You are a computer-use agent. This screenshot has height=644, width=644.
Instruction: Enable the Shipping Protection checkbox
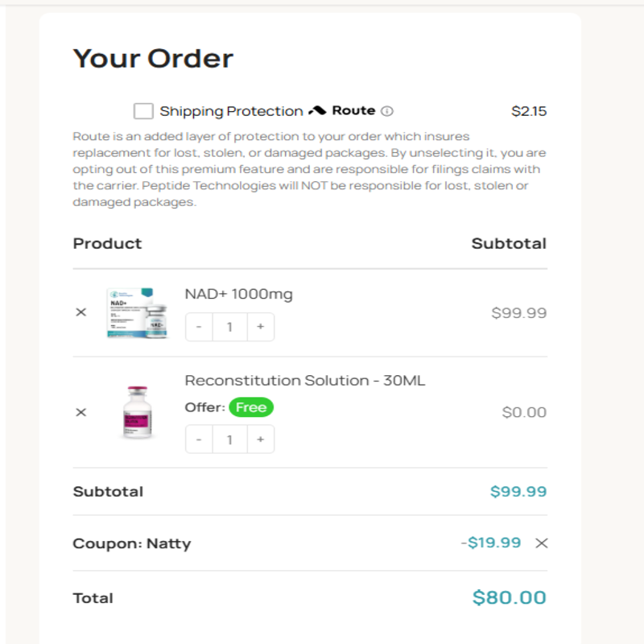tap(143, 111)
